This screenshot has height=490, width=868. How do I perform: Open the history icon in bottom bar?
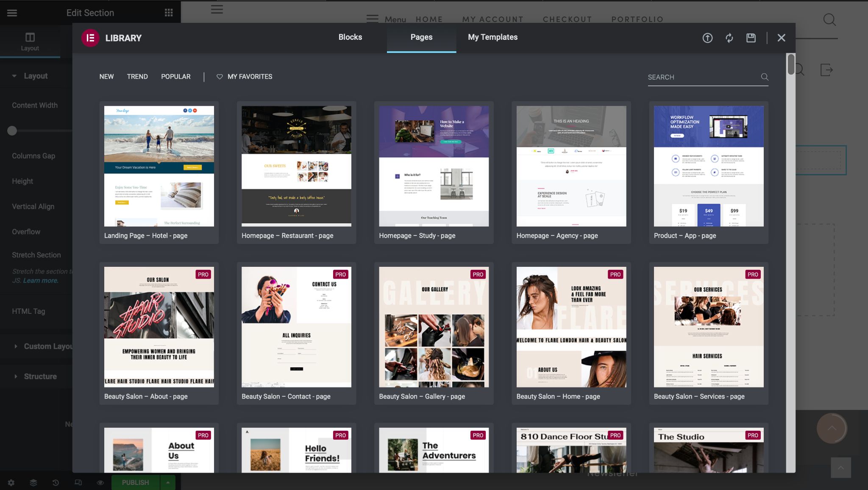[x=56, y=482]
